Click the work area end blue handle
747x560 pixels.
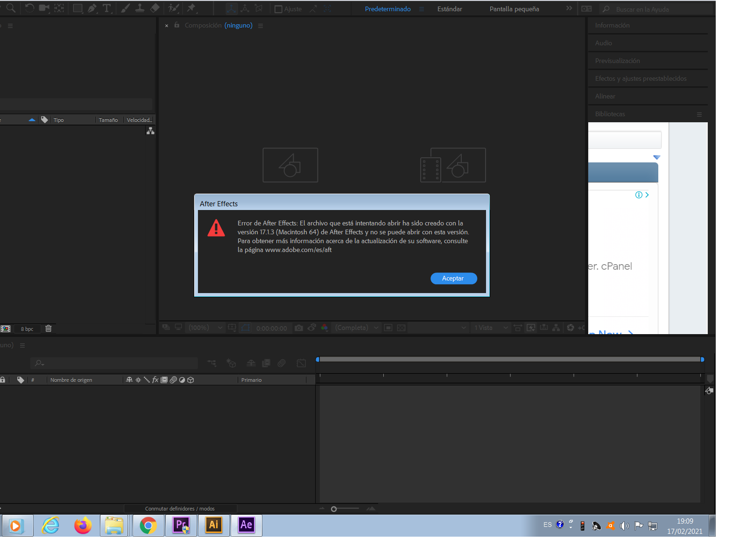(x=702, y=359)
